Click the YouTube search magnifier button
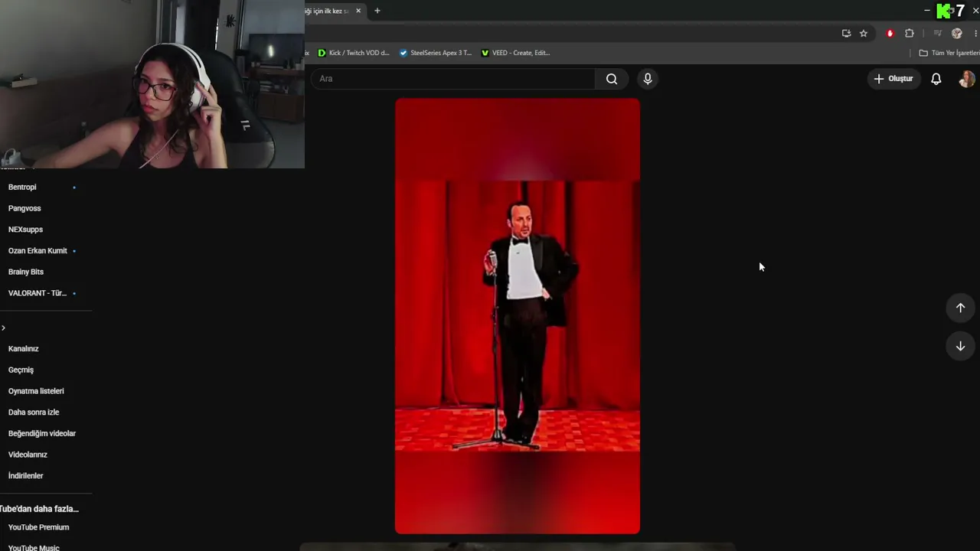 612,79
